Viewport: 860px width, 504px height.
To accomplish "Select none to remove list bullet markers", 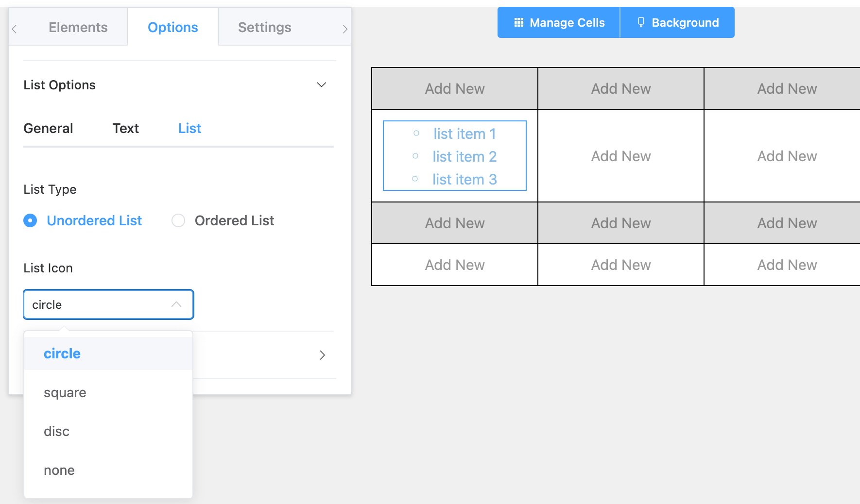I will point(59,470).
